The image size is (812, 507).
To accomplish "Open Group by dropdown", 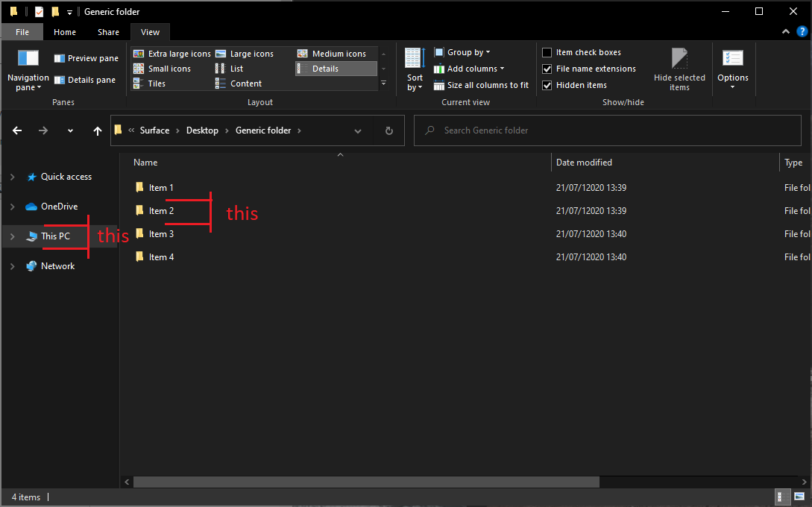I will pyautogui.click(x=462, y=52).
